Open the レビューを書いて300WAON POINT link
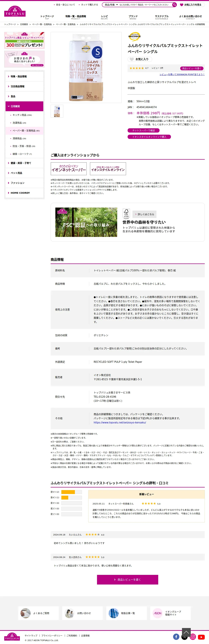Image resolution: width=209 pixels, height=644 pixels. tap(182, 75)
